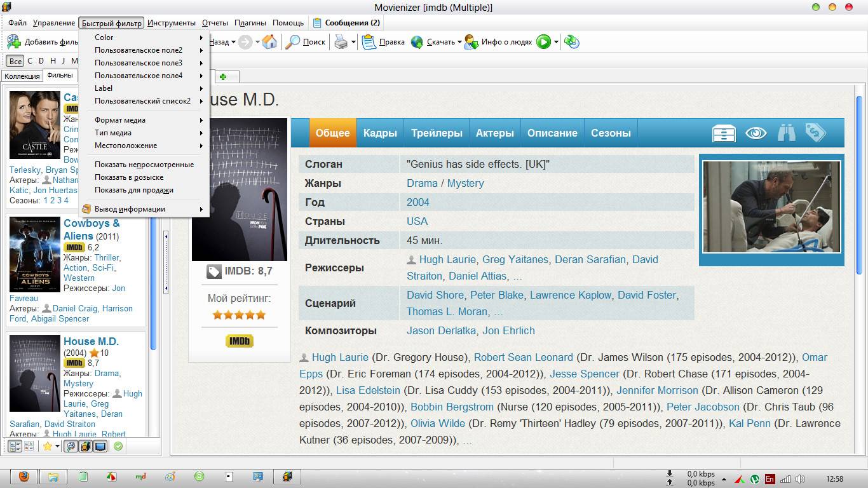Click the green Play button icon

point(543,42)
